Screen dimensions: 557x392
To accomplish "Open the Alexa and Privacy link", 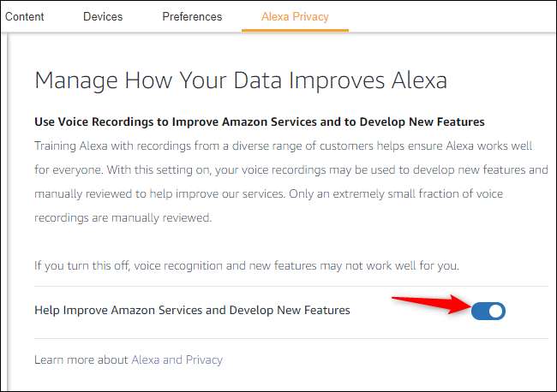I will pos(177,359).
